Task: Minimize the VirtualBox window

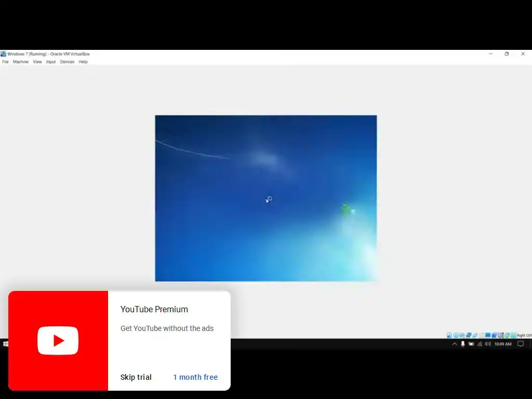Action: point(490,54)
